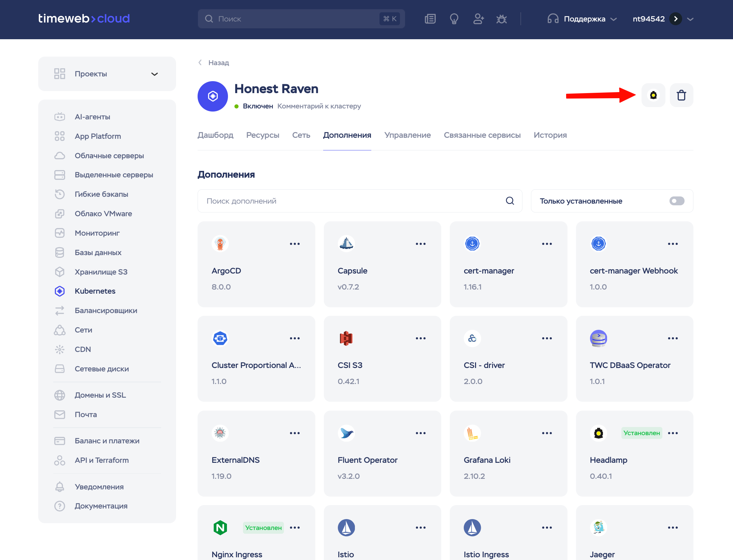Click the bug report icon

click(501, 19)
